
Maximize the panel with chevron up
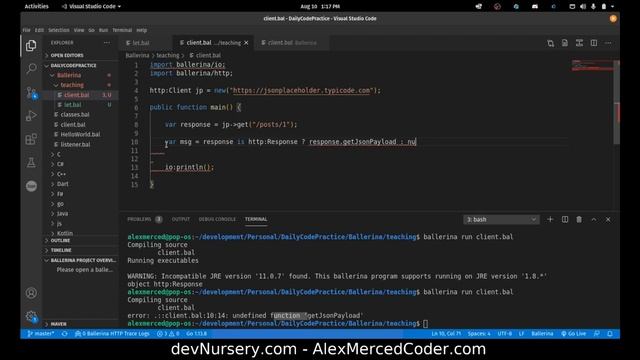coord(594,220)
